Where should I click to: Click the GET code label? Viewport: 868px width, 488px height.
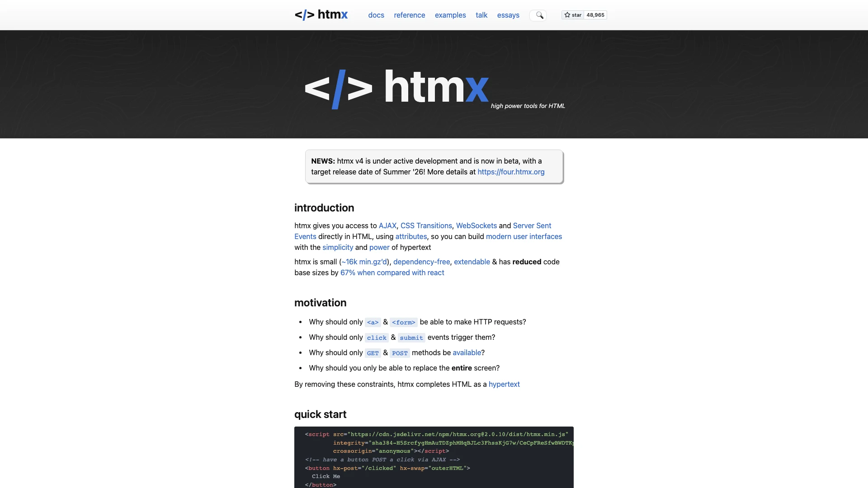(373, 353)
